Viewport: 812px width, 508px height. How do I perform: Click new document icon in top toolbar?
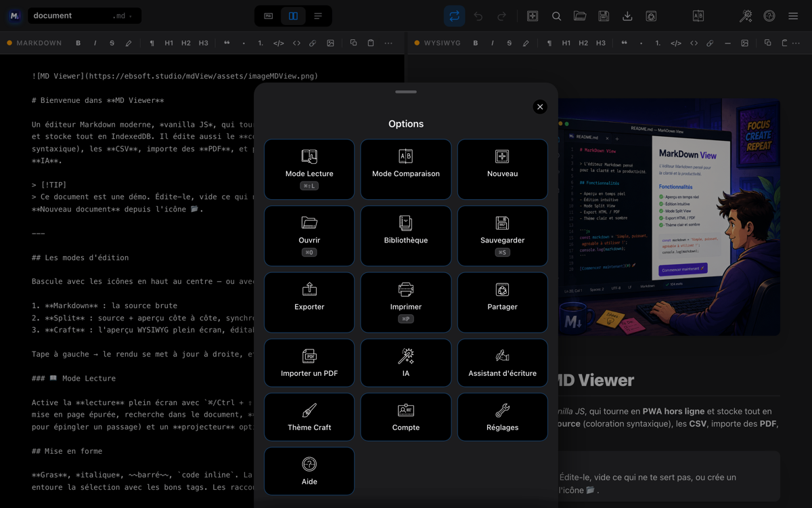533,16
